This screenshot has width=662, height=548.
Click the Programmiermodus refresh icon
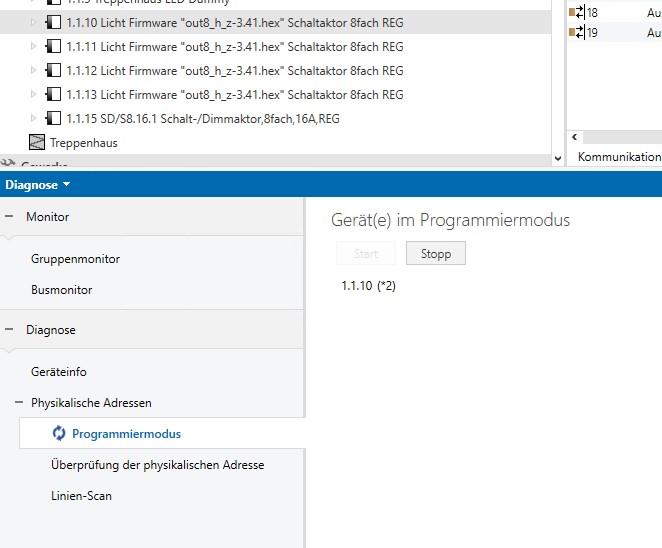click(x=59, y=434)
